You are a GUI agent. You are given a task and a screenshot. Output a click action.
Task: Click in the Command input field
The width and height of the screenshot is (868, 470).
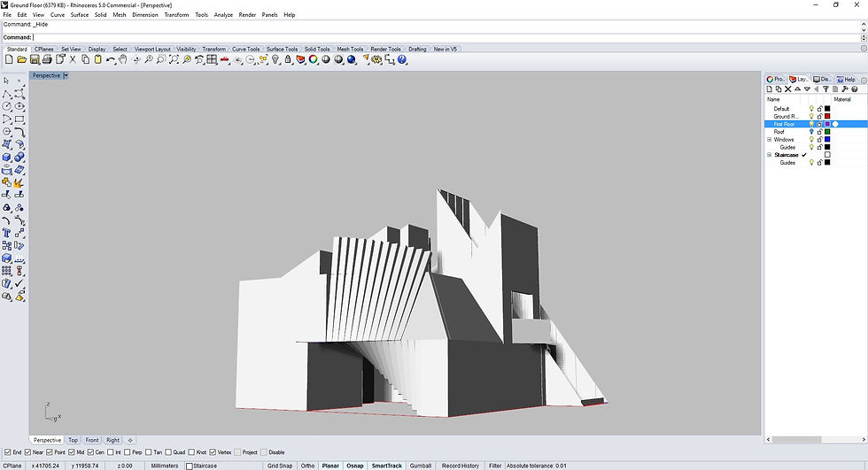(446, 37)
